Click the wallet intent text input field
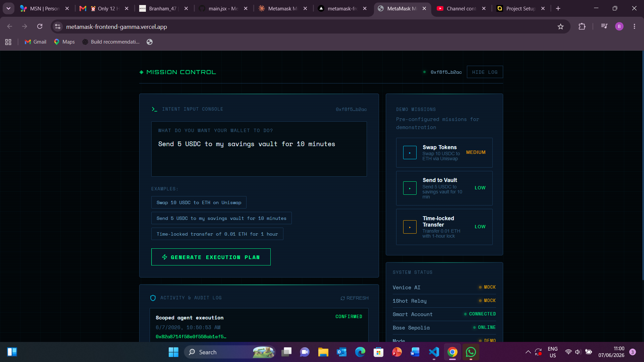The height and width of the screenshot is (362, 644). point(259,149)
